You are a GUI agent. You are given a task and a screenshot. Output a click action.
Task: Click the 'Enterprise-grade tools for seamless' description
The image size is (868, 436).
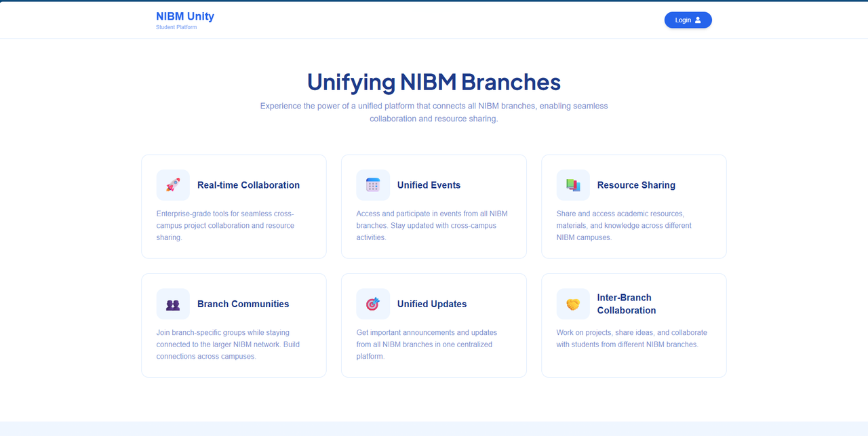coord(225,226)
